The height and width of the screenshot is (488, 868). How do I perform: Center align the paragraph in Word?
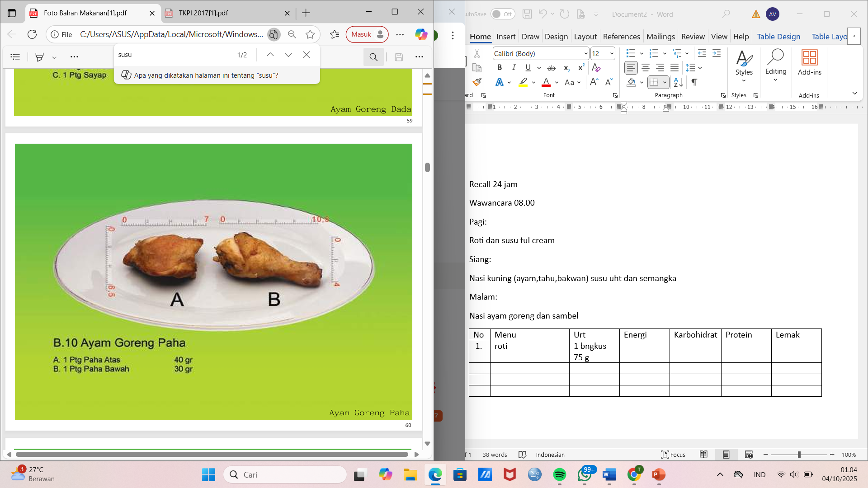pyautogui.click(x=646, y=68)
